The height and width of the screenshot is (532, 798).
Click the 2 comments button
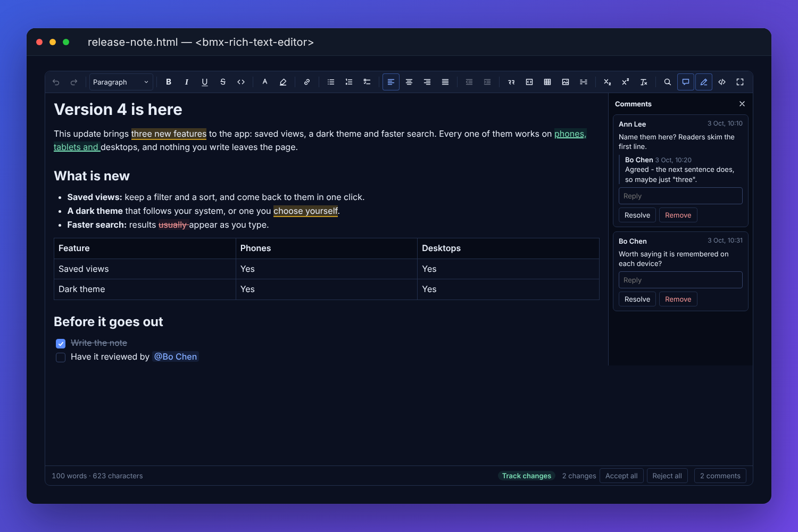pyautogui.click(x=720, y=476)
